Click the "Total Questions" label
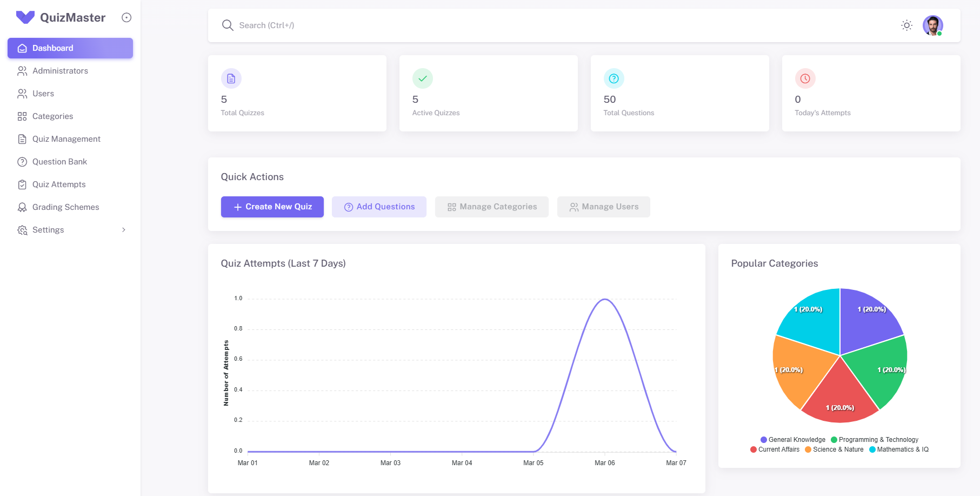The width and height of the screenshot is (980, 496). click(629, 113)
